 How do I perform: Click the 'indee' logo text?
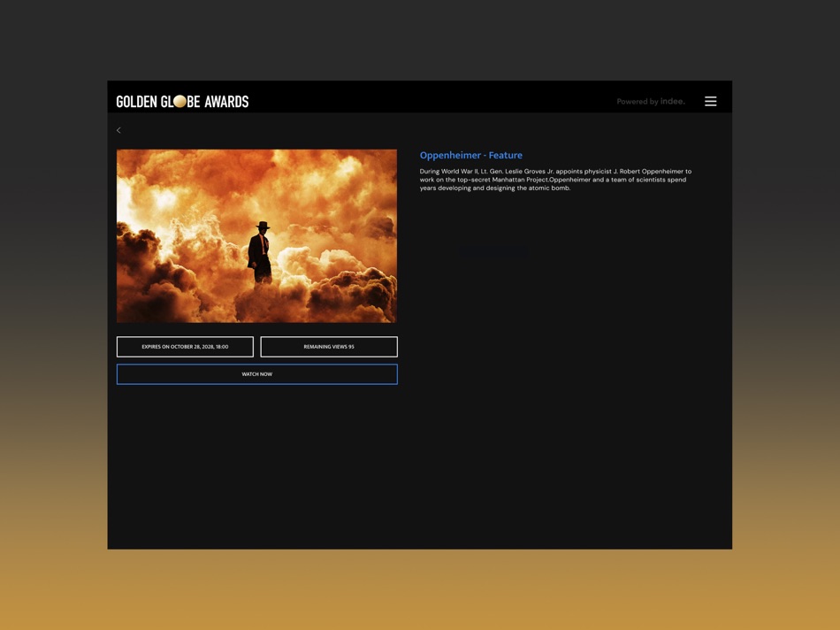tap(672, 101)
